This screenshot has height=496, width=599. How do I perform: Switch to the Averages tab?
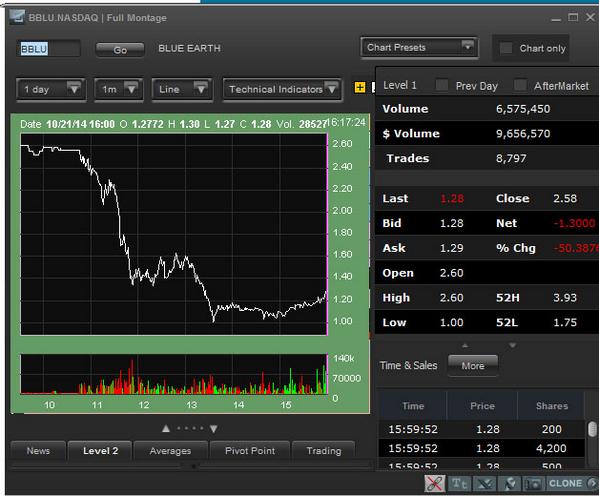click(170, 451)
